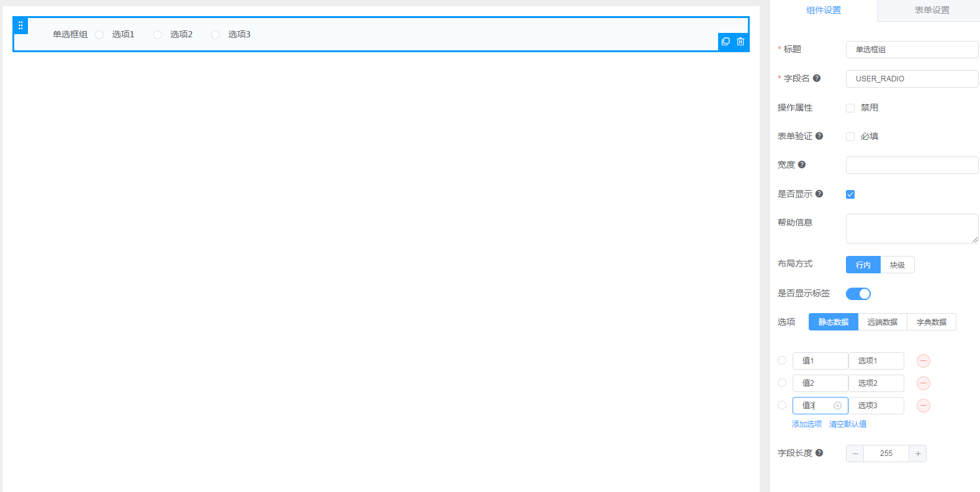Enable the 禁用 checkbox
This screenshot has height=492, width=980.
pyautogui.click(x=850, y=108)
